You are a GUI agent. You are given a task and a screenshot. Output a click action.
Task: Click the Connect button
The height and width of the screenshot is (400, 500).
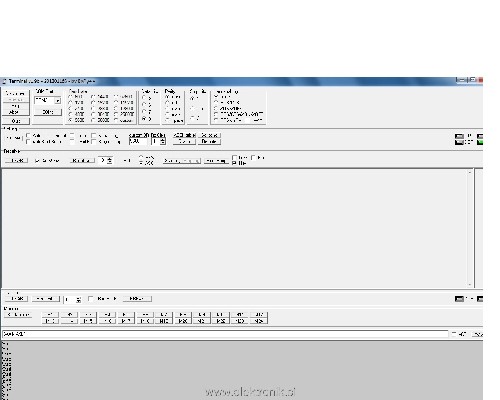(15, 94)
